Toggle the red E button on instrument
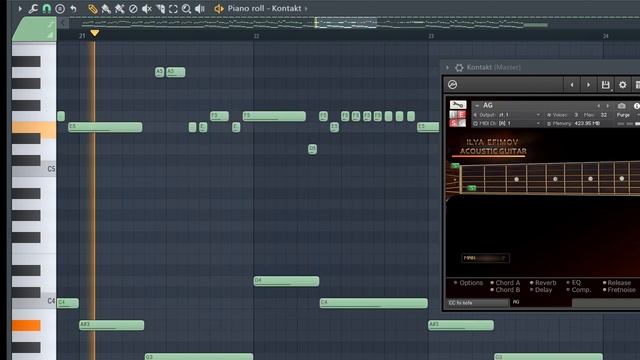 point(462,114)
